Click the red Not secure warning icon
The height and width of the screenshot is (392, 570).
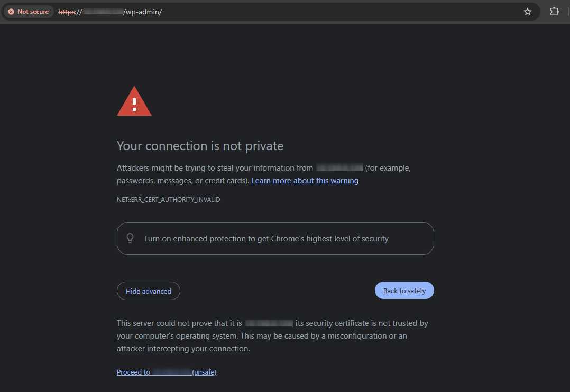[x=11, y=12]
